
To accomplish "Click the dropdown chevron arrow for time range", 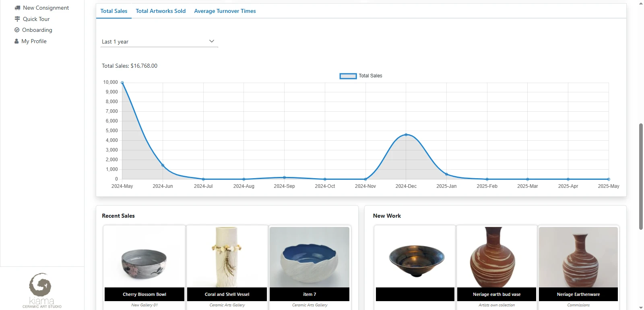I will point(212,41).
